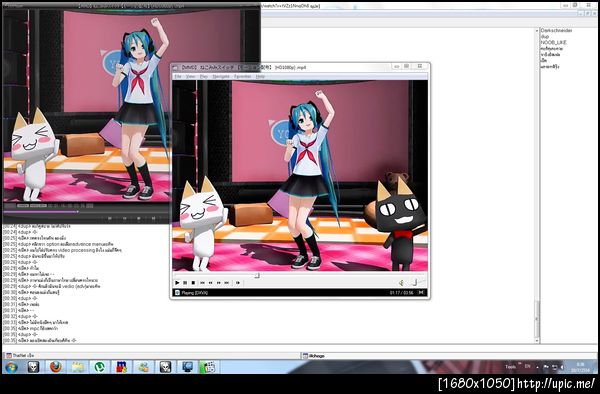Open the monitor icon on the taskbar
This screenshot has height=394, width=600.
pos(188,367)
